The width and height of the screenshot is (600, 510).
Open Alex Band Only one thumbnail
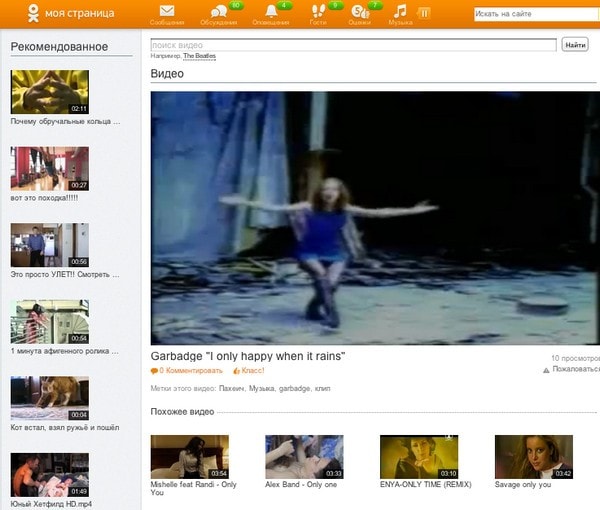pyautogui.click(x=304, y=457)
